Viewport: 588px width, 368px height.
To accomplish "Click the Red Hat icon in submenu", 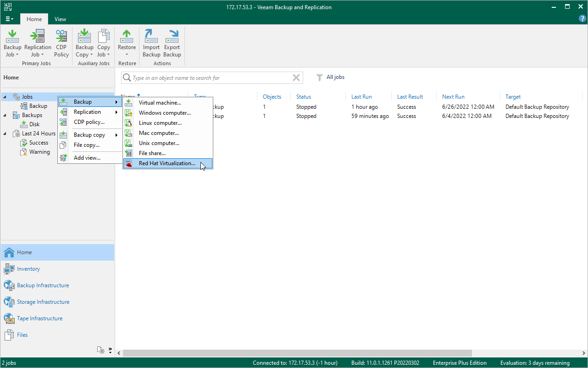I will point(129,164).
